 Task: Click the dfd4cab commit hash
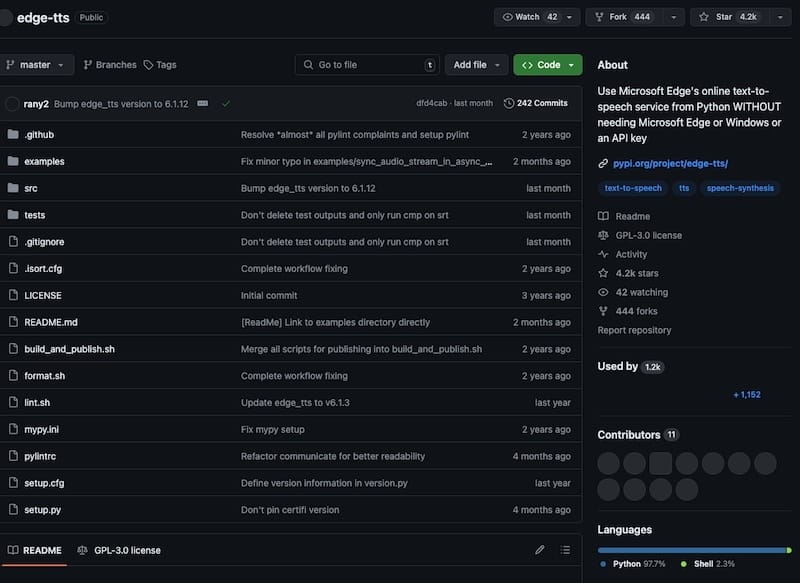[431, 103]
